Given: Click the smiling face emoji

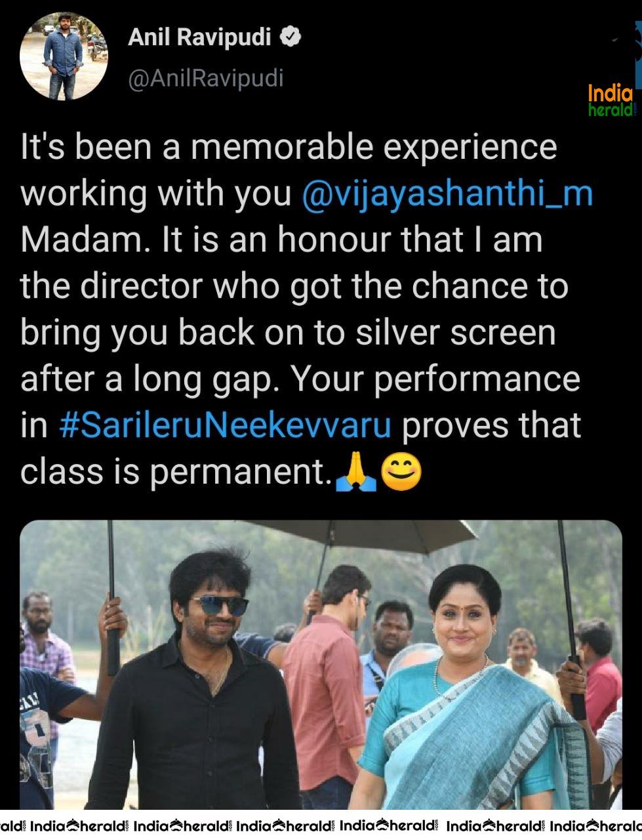Looking at the screenshot, I should 401,472.
